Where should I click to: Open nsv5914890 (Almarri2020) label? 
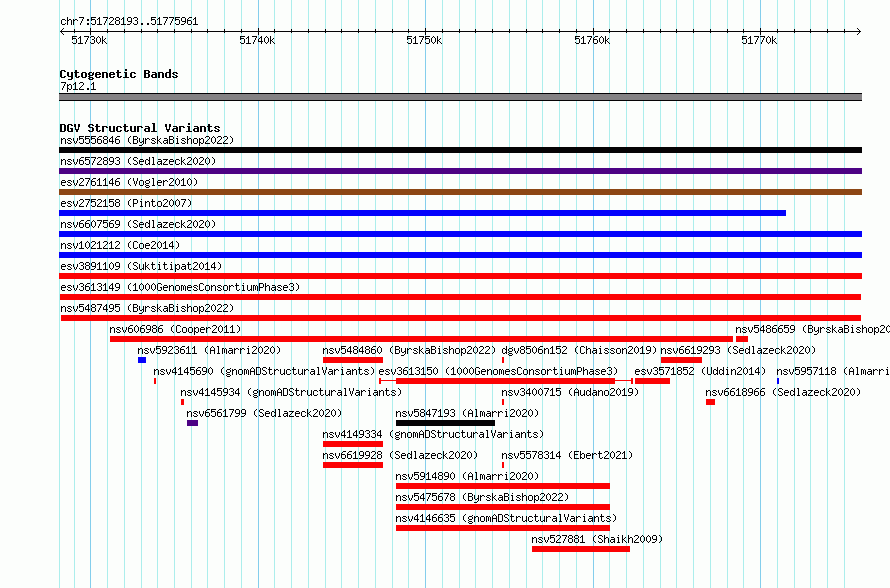point(467,476)
